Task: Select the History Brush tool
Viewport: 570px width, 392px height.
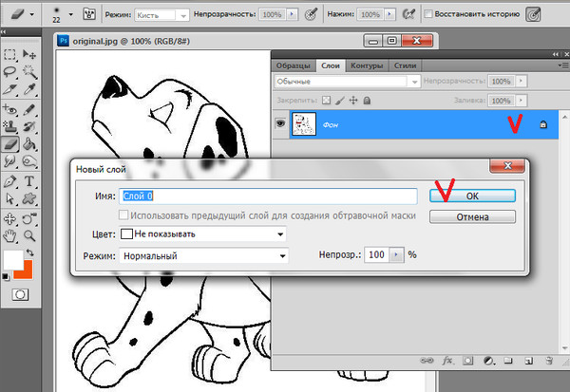Action: coord(29,126)
